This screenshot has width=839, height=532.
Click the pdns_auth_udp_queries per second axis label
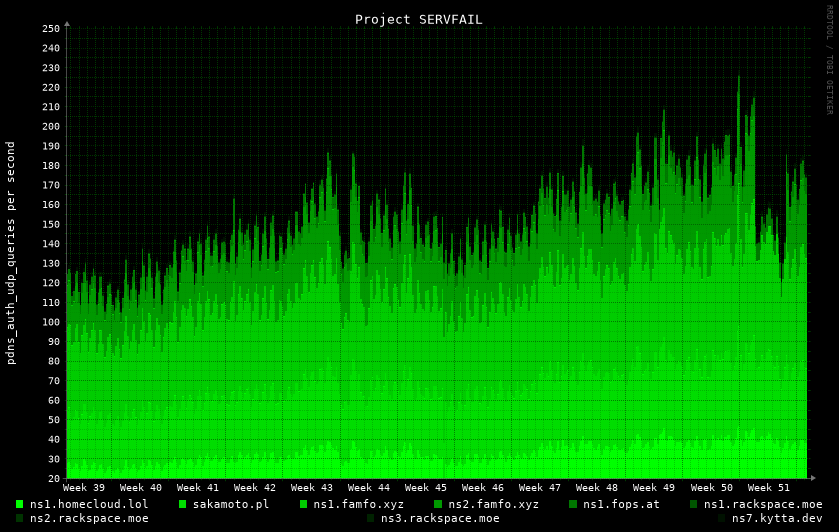tap(11, 252)
